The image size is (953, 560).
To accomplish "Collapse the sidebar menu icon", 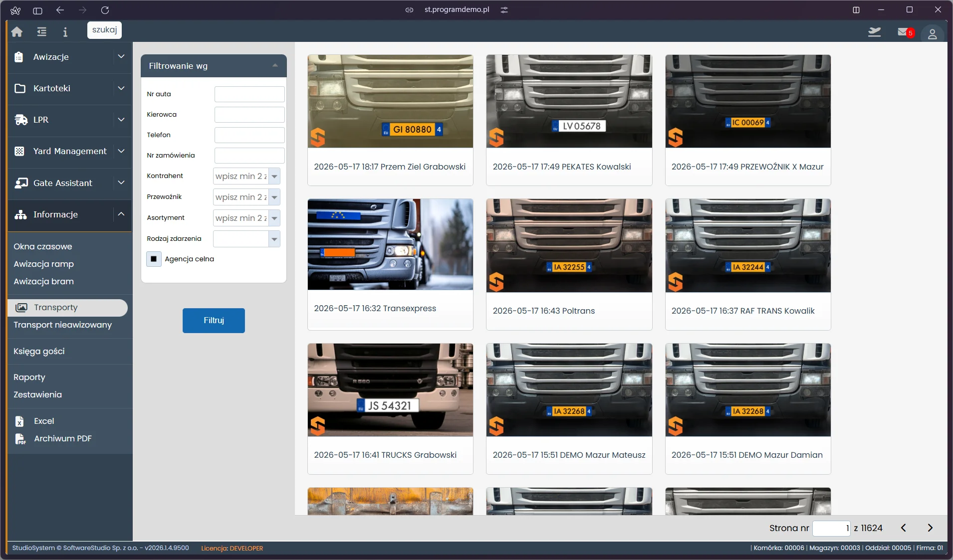I will pyautogui.click(x=41, y=32).
